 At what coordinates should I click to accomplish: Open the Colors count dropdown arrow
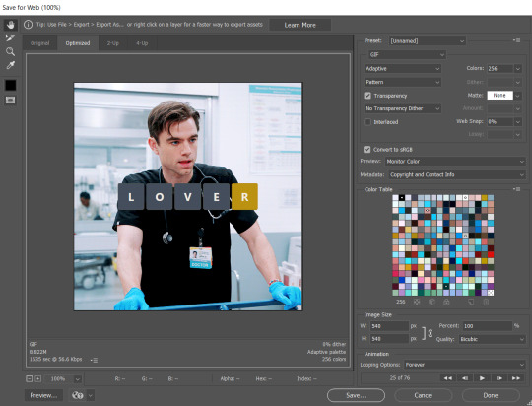[518, 69]
